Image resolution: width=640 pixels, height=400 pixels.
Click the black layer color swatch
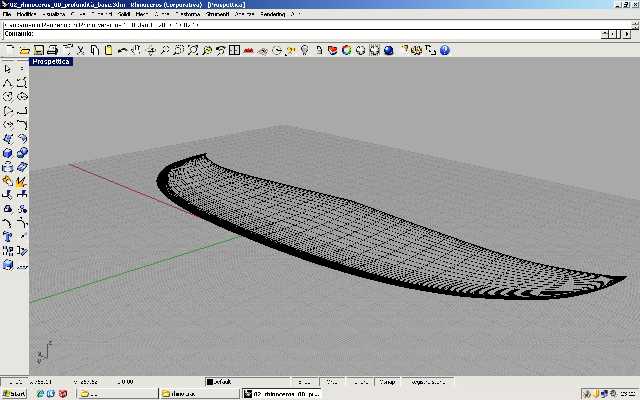[x=210, y=381]
